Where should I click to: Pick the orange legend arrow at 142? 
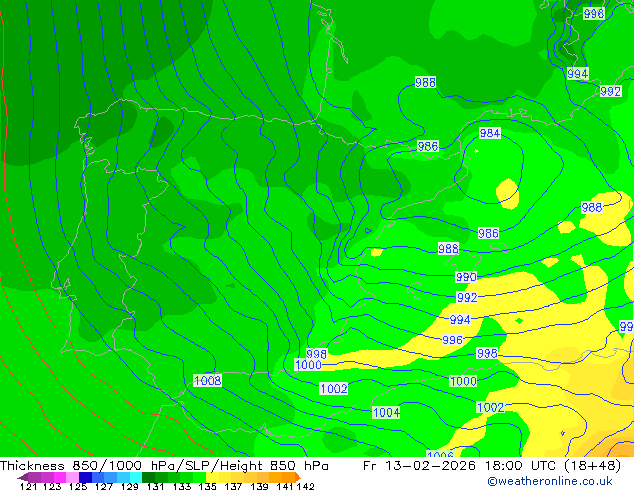298,478
